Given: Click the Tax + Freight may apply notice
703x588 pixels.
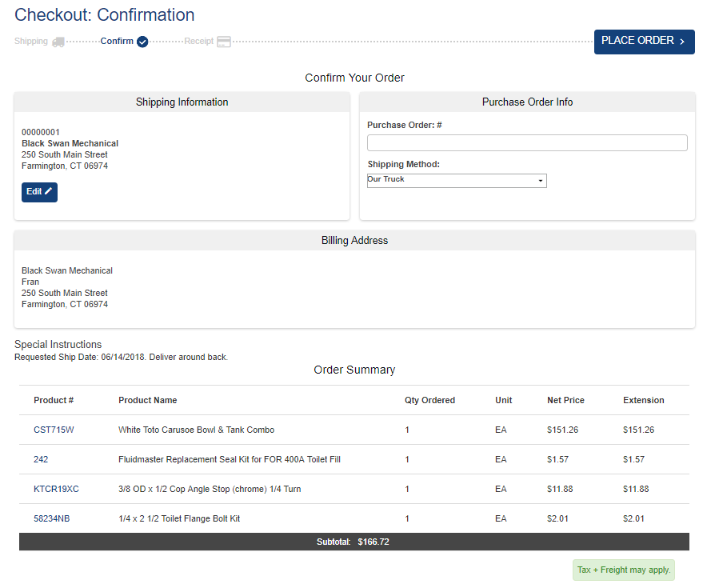Looking at the screenshot, I should [624, 570].
